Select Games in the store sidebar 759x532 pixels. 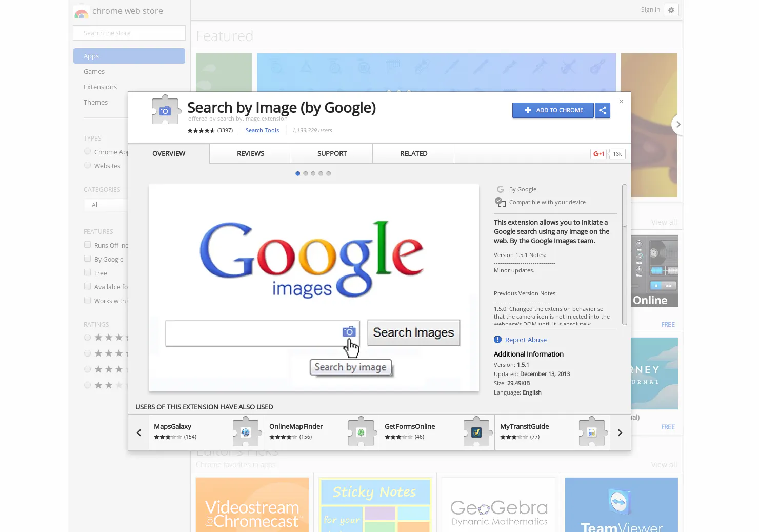click(x=94, y=71)
